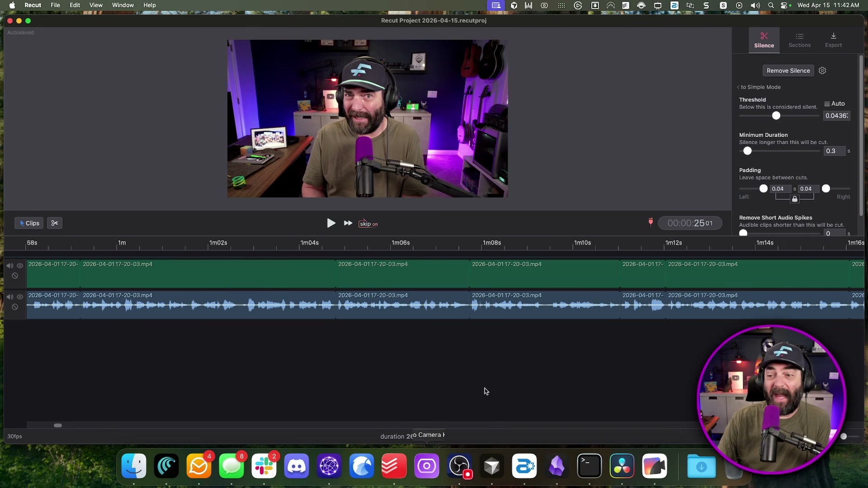Toggle the skip on setting

coord(368,223)
